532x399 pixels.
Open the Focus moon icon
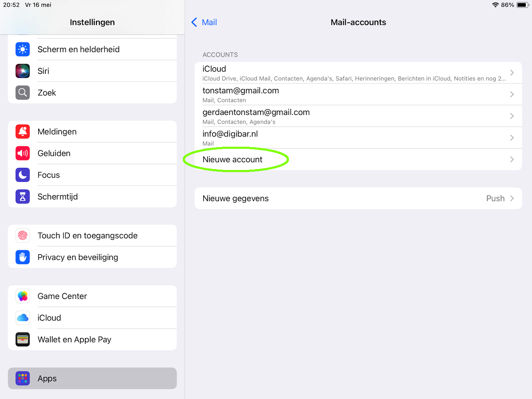[23, 175]
